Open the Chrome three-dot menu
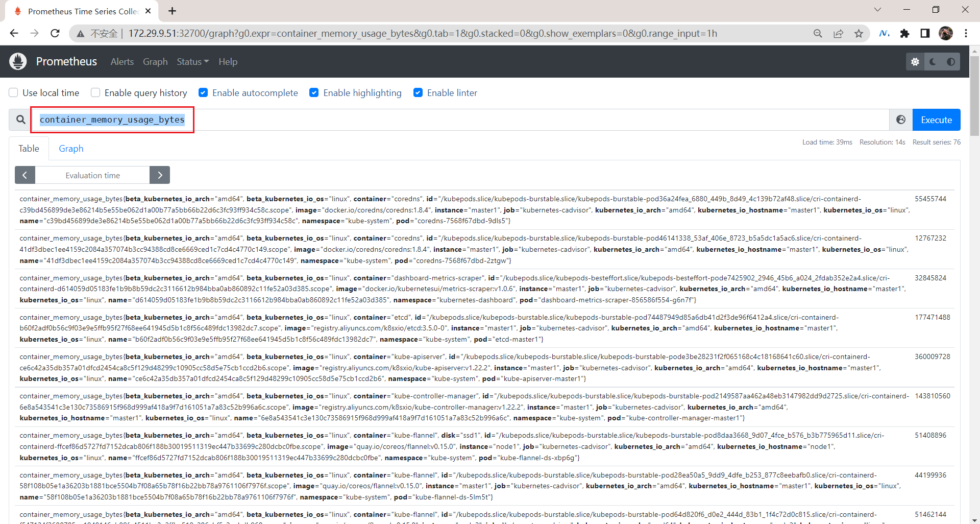 (966, 33)
